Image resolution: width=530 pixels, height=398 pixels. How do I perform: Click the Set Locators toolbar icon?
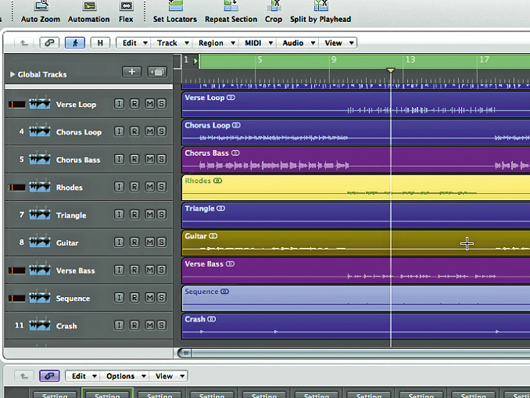(x=175, y=6)
